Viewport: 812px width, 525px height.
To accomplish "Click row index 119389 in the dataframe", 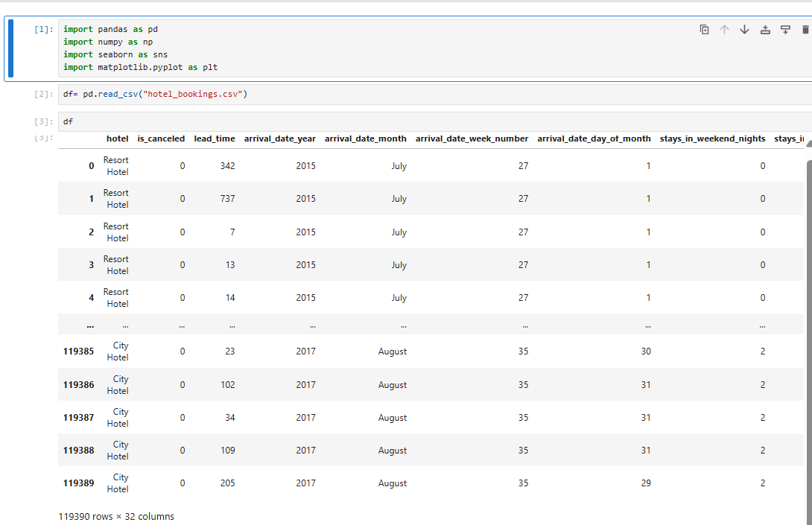I will [x=79, y=483].
